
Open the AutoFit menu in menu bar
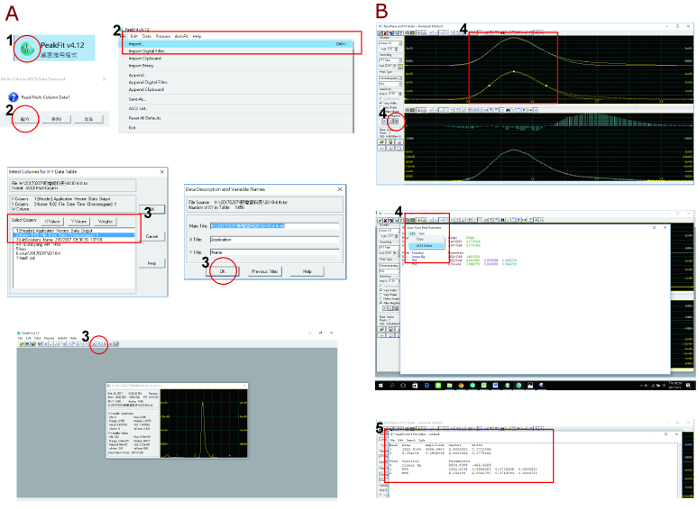tap(180, 34)
